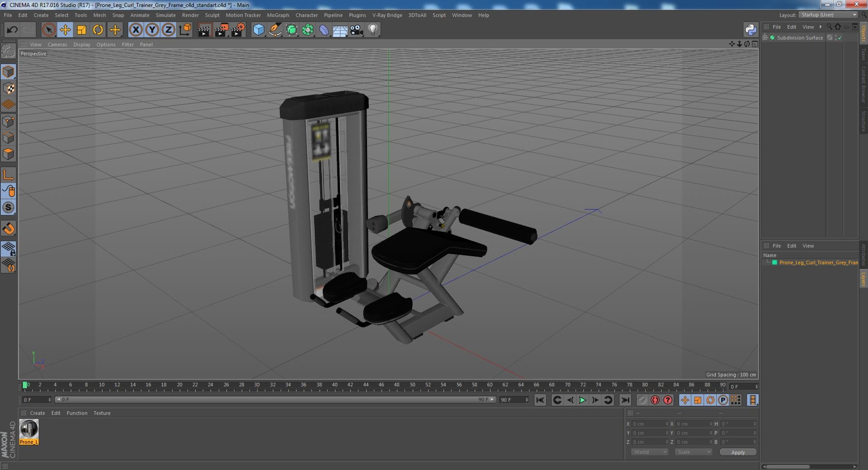The image size is (868, 470).
Task: Switch to Texture mode
Action: [8, 88]
